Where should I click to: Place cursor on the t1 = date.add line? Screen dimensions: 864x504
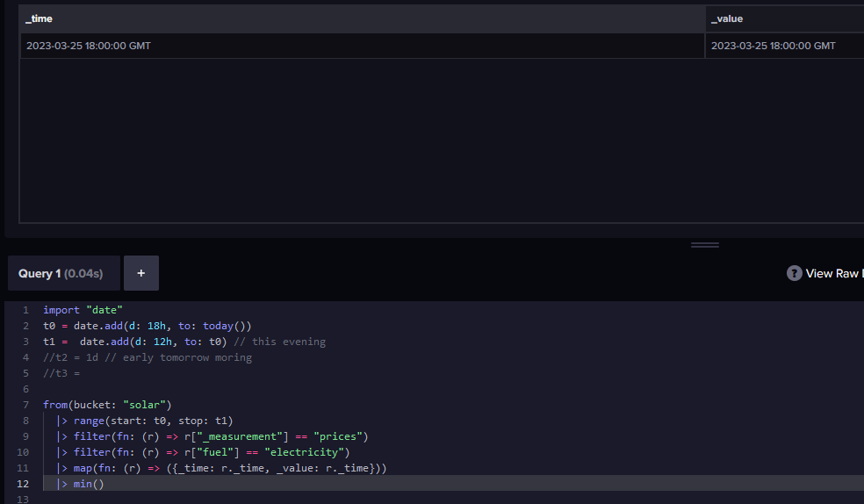184,342
